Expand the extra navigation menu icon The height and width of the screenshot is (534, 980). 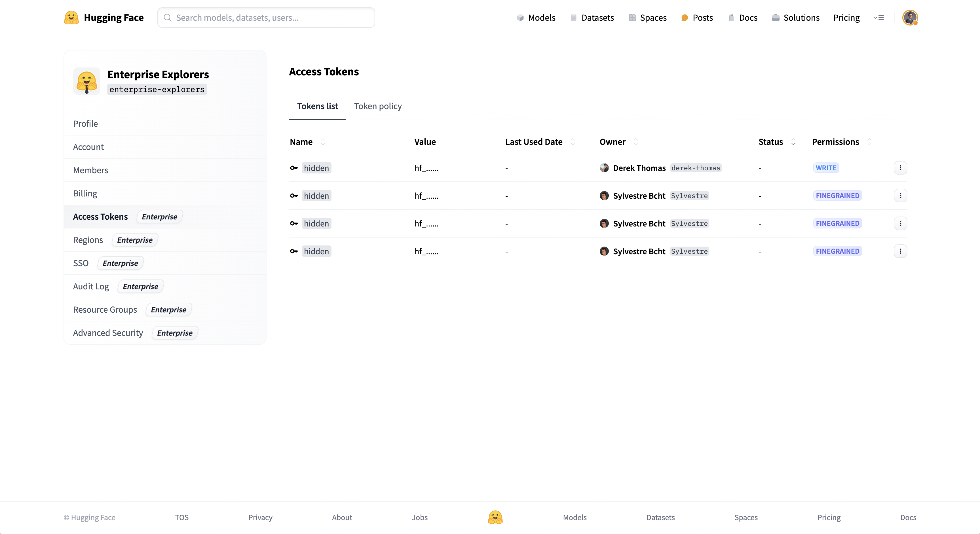879,18
